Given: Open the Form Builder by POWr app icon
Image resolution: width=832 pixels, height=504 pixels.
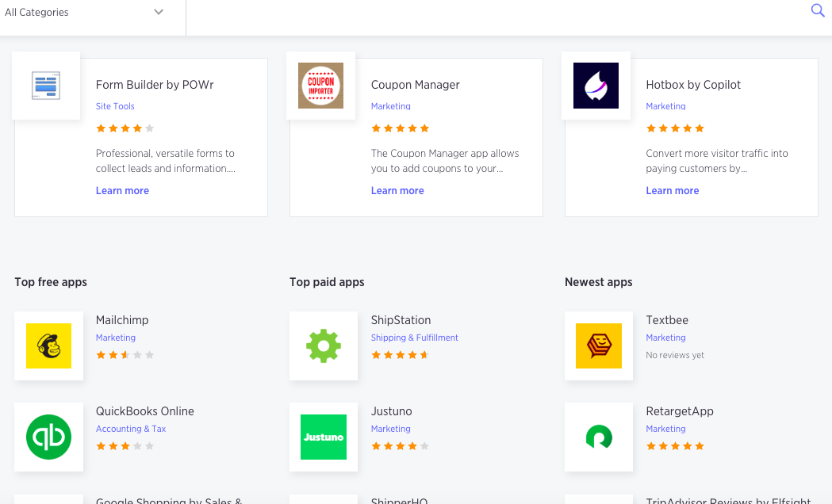Looking at the screenshot, I should tap(46, 86).
